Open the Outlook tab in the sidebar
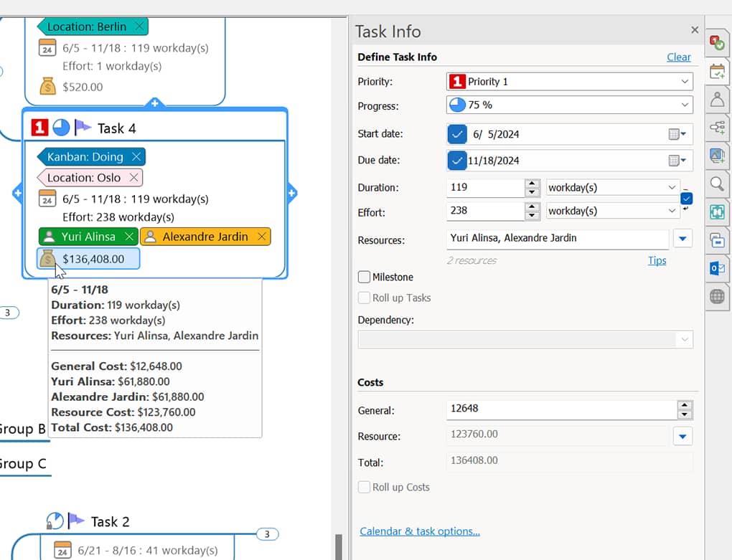 (x=716, y=267)
